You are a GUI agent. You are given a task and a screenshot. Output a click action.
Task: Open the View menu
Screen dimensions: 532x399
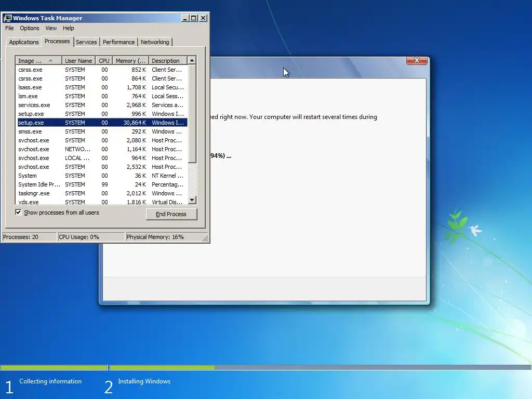tap(51, 28)
